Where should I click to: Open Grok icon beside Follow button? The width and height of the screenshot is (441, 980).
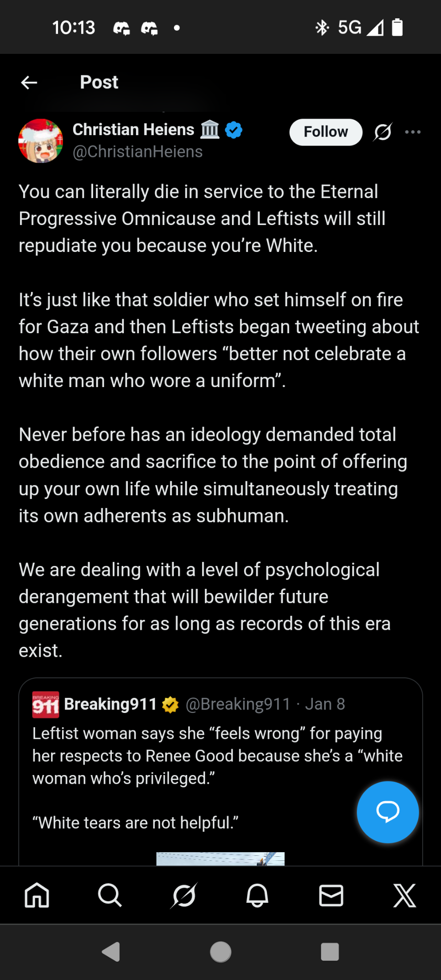(383, 132)
